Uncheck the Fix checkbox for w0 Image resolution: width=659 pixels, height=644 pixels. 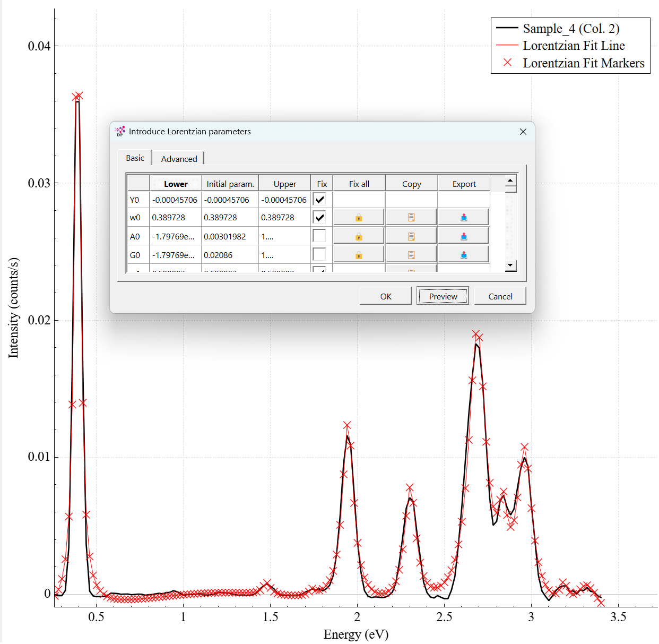click(321, 217)
